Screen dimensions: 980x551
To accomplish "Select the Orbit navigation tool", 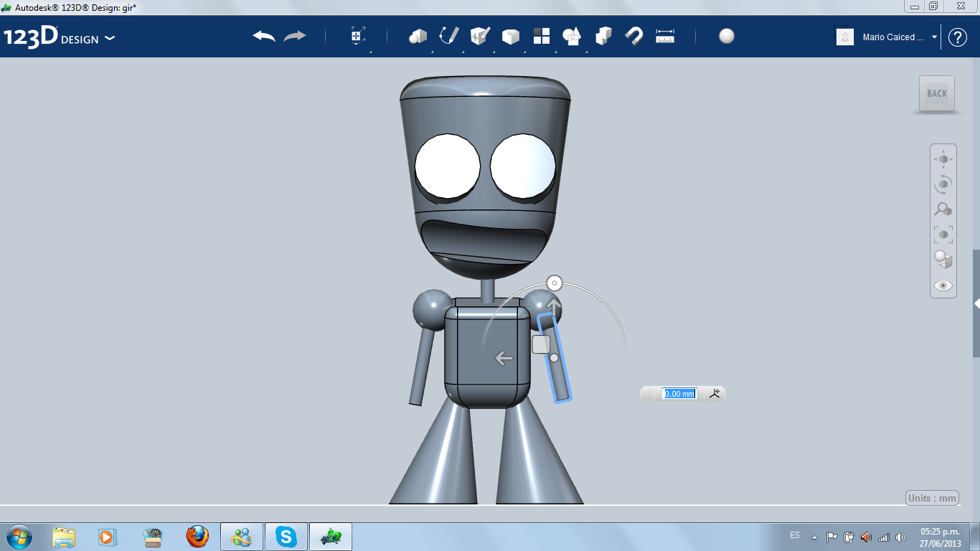I will (x=943, y=184).
